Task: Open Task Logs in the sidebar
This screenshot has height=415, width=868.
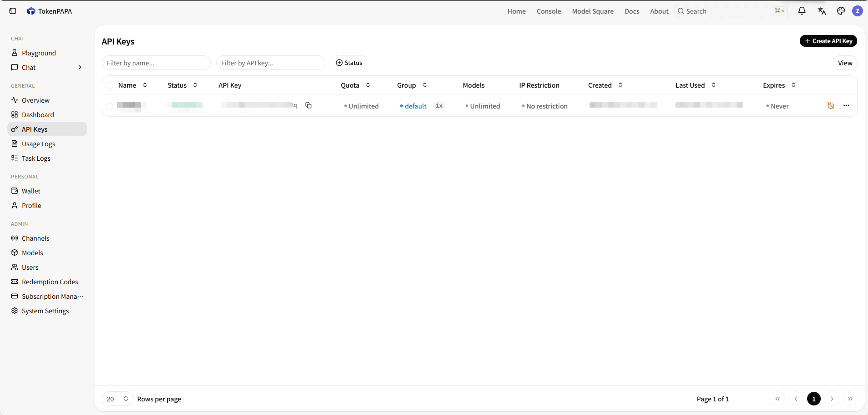Action: coord(47,158)
